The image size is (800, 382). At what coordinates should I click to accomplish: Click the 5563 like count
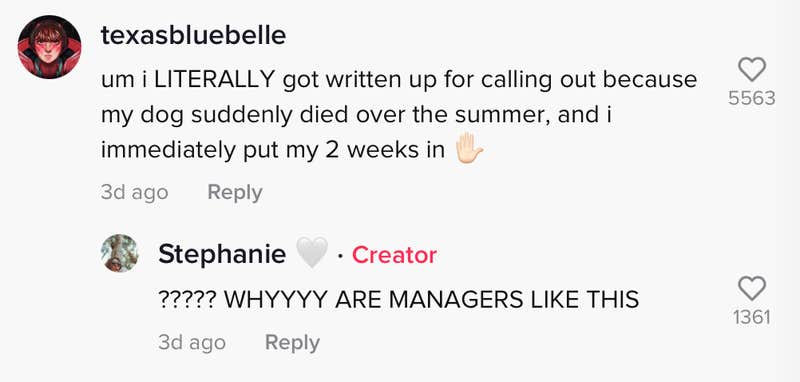click(752, 98)
